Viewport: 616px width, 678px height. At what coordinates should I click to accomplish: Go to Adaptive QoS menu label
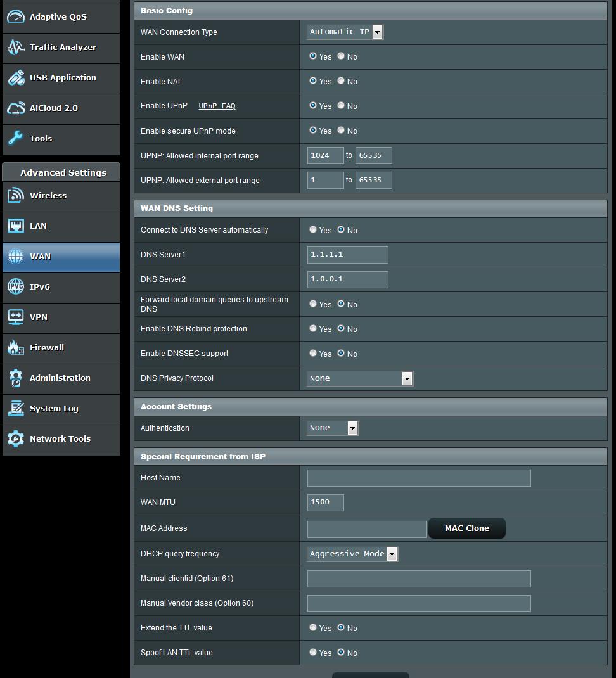[58, 17]
